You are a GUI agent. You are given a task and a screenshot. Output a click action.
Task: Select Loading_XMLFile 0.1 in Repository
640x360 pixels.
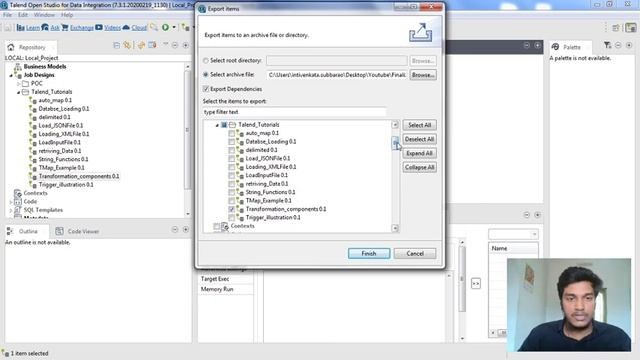pyautogui.click(x=64, y=134)
